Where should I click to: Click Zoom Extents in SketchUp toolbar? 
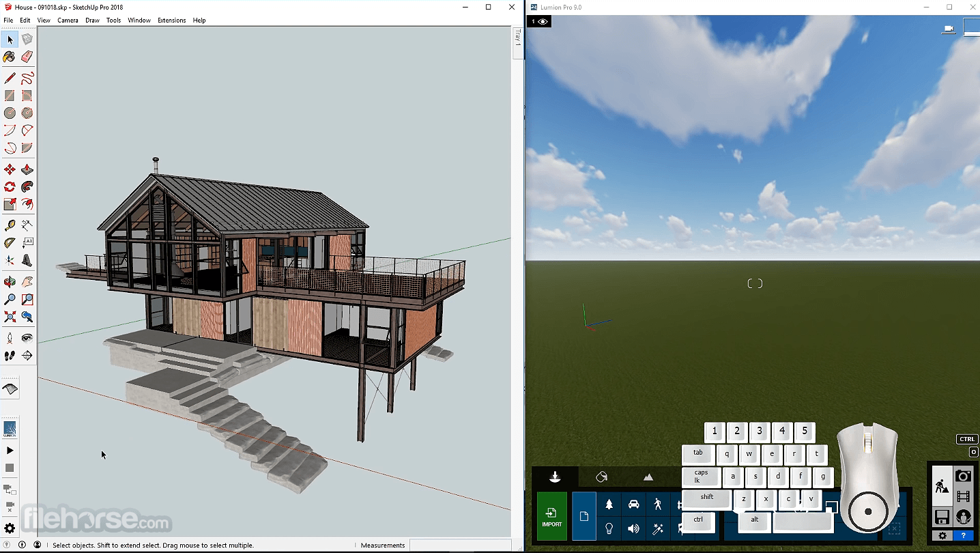tap(10, 316)
